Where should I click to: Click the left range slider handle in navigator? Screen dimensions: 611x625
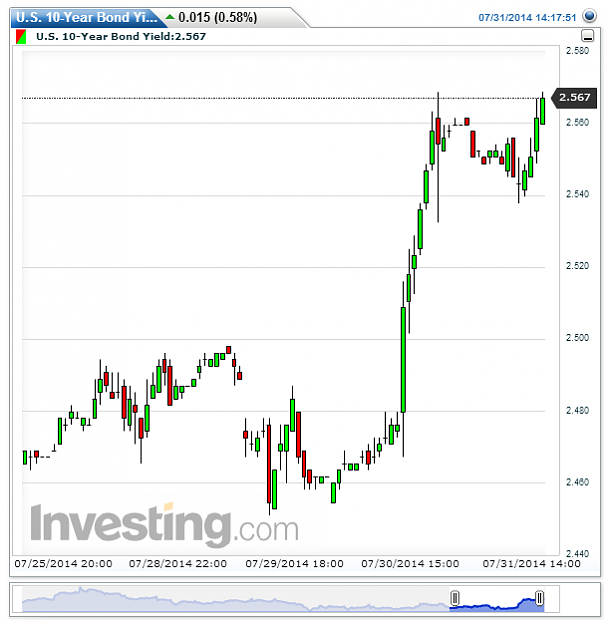(x=455, y=598)
